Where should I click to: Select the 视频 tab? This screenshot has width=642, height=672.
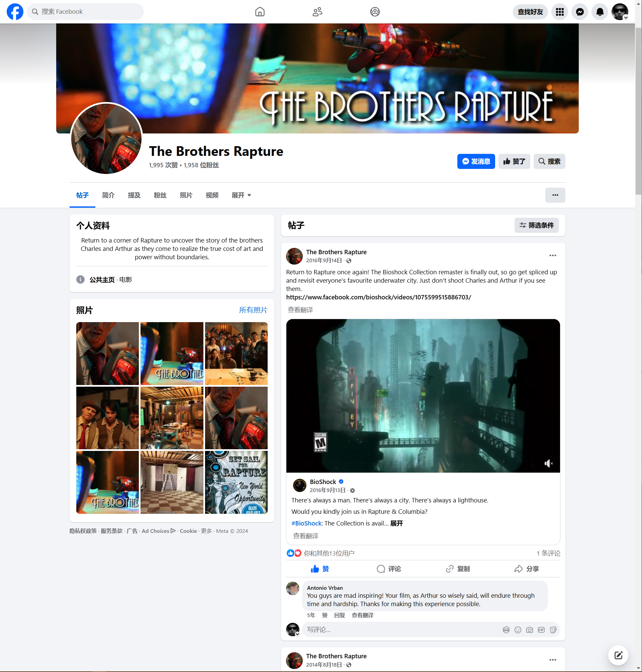[x=212, y=195]
